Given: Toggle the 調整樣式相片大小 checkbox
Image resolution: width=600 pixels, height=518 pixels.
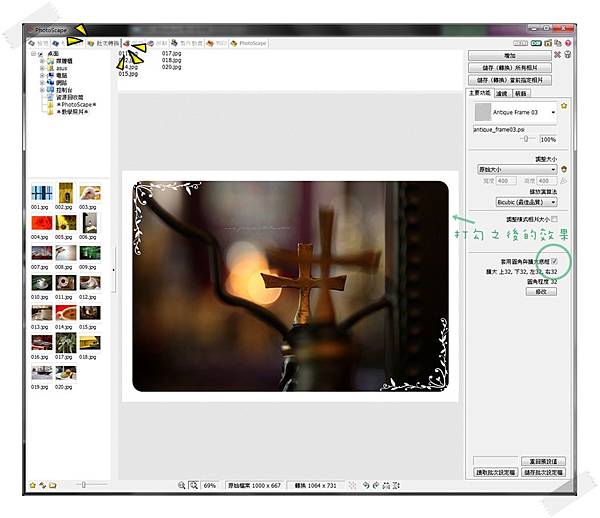Looking at the screenshot, I should (554, 219).
